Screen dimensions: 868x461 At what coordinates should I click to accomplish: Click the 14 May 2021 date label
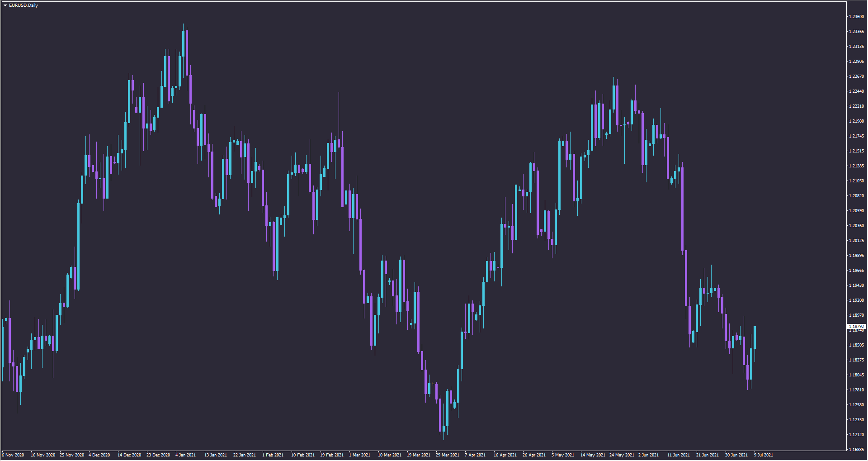tap(593, 455)
